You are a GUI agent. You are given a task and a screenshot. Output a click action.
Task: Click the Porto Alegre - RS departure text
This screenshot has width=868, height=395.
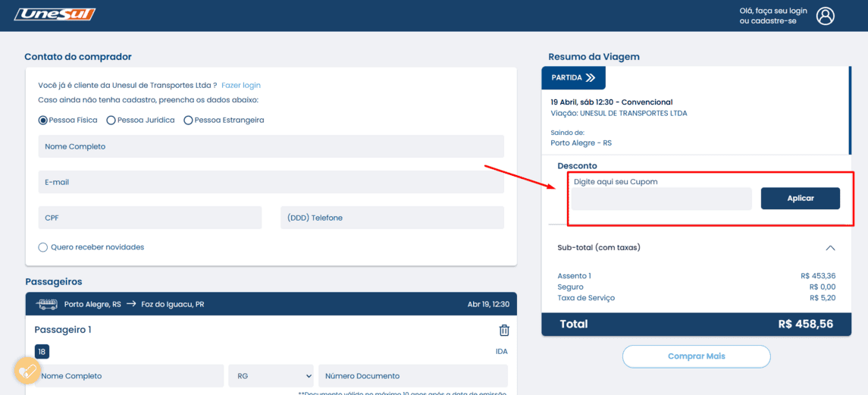(581, 143)
